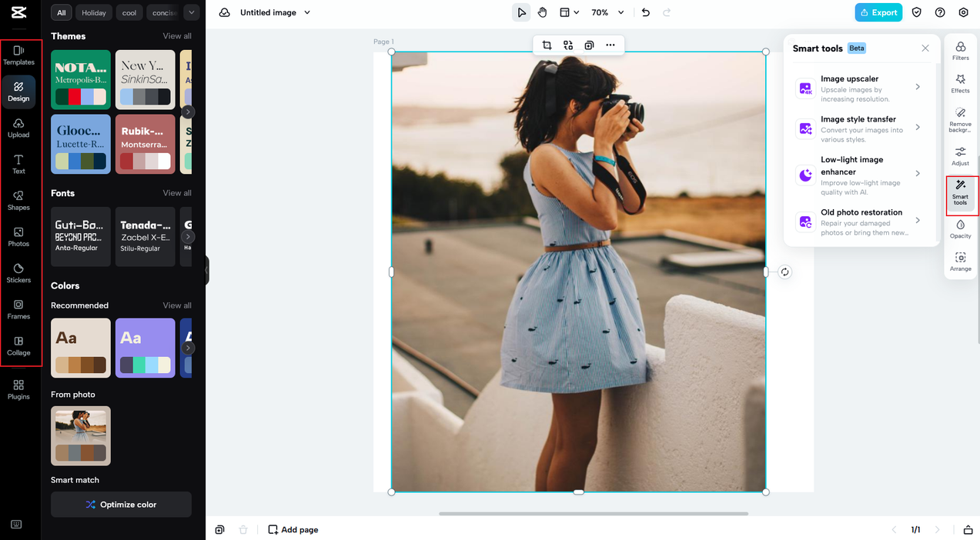Image resolution: width=980 pixels, height=540 pixels.
Task: Open the Adjust tool
Action: click(x=960, y=157)
